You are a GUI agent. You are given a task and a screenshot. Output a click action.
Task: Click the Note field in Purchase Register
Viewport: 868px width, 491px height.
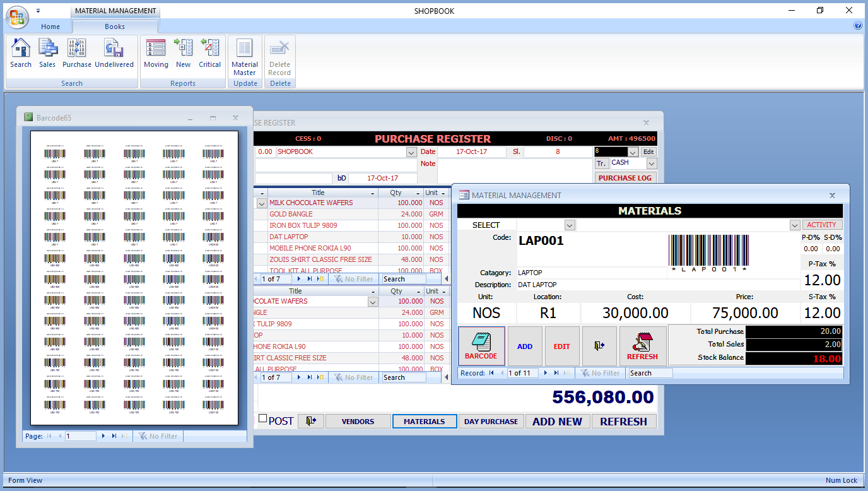click(x=515, y=171)
